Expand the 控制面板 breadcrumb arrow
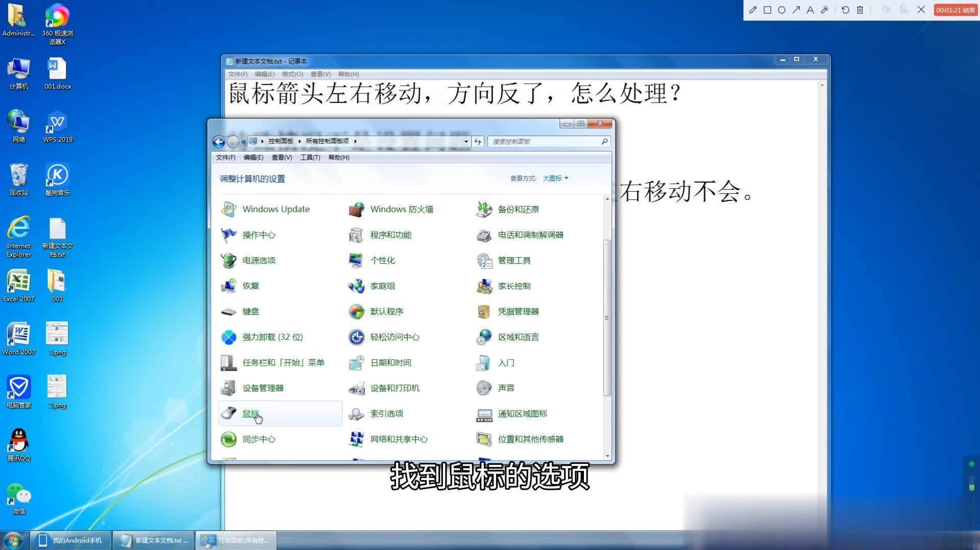The image size is (980, 550). point(300,141)
